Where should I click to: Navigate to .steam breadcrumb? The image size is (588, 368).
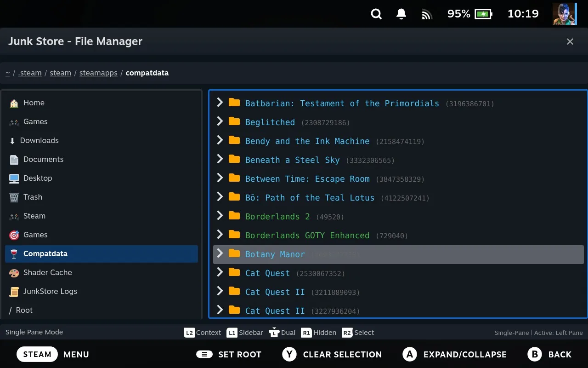coord(30,73)
